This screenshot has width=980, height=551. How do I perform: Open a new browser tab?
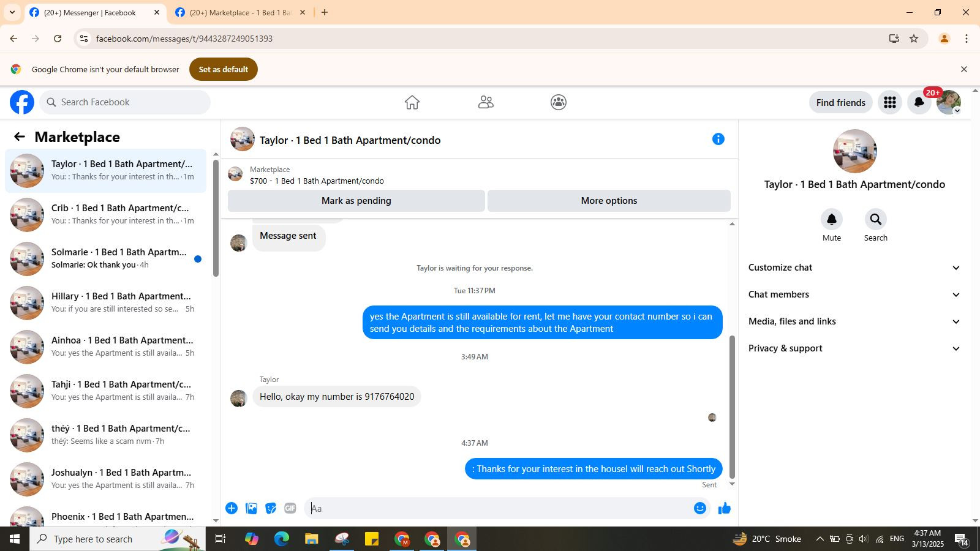click(x=325, y=12)
